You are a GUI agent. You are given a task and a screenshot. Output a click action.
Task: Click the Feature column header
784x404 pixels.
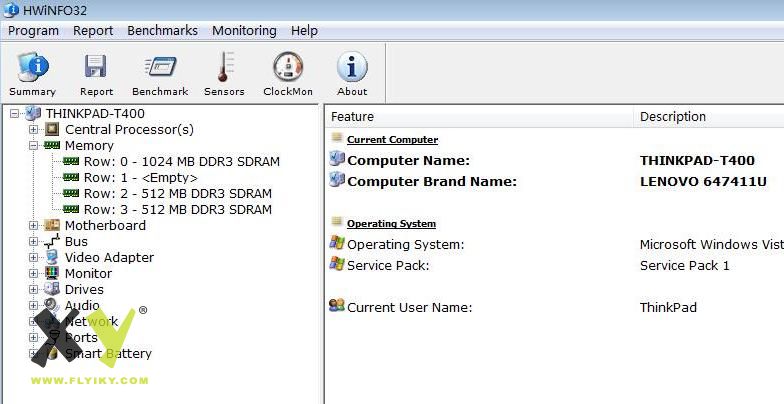click(479, 116)
